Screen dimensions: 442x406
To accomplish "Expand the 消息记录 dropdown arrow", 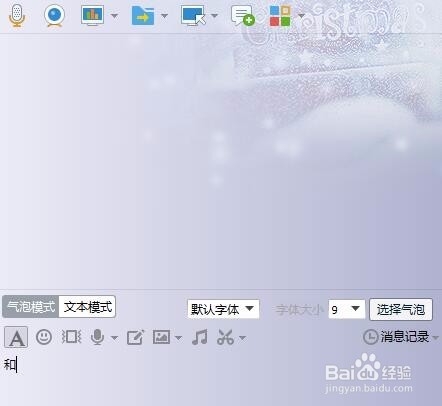I will 436,338.
